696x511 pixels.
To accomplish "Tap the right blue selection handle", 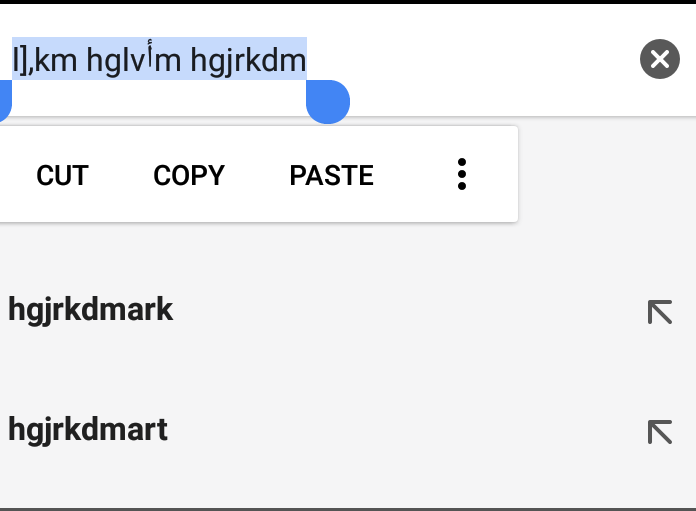I will click(x=327, y=102).
